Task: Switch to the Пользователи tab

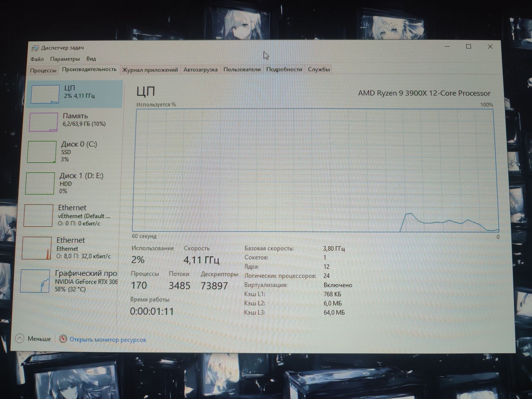Action: 242,69
